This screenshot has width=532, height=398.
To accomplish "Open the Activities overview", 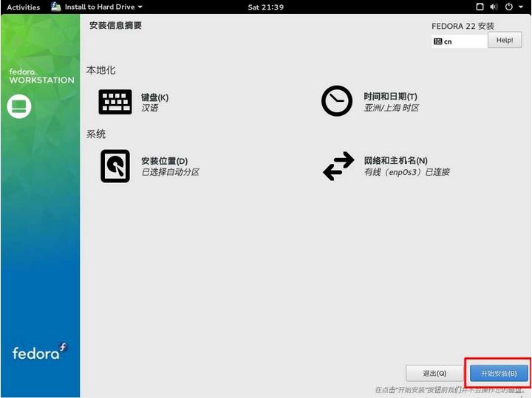I will pyautogui.click(x=24, y=7).
